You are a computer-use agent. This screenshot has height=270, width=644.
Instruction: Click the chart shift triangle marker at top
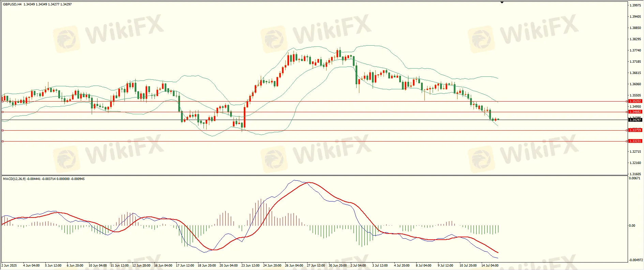click(502, 2)
